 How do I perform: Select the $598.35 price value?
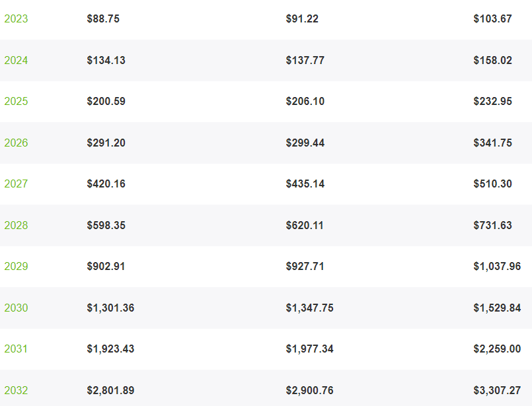click(x=106, y=225)
